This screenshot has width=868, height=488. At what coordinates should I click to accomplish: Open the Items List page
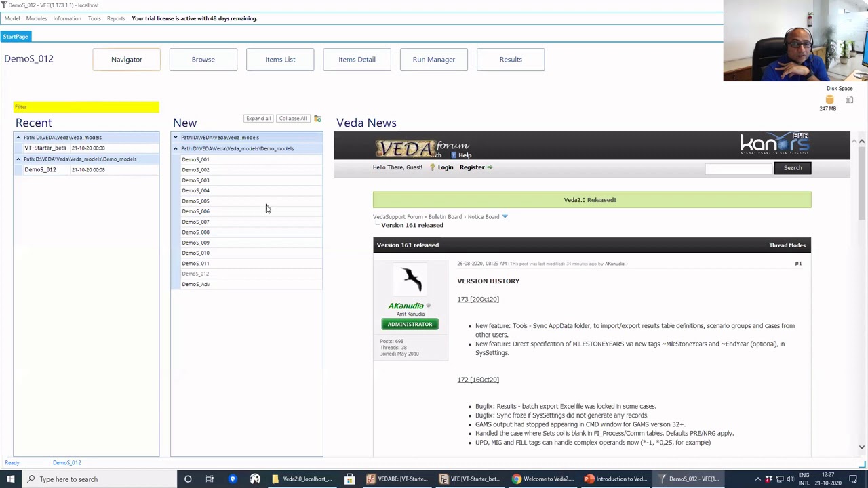tap(280, 60)
